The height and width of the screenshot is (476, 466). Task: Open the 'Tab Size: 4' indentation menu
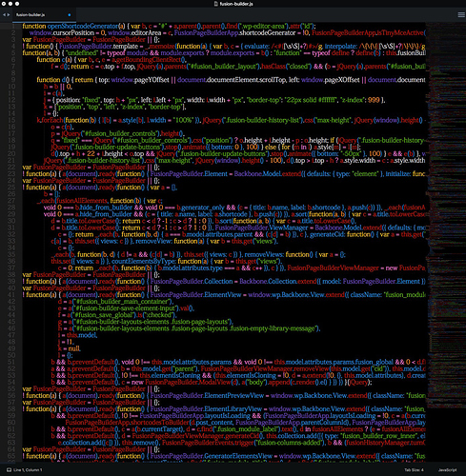pyautogui.click(x=414, y=469)
